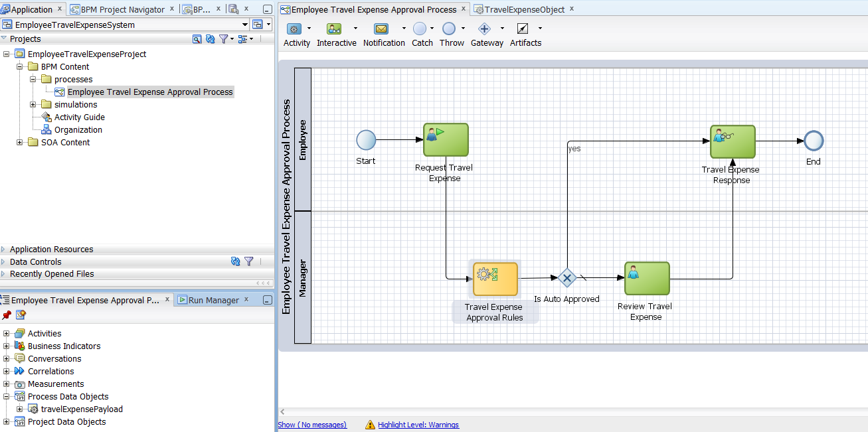Click the Employee swimlane header

(302, 139)
